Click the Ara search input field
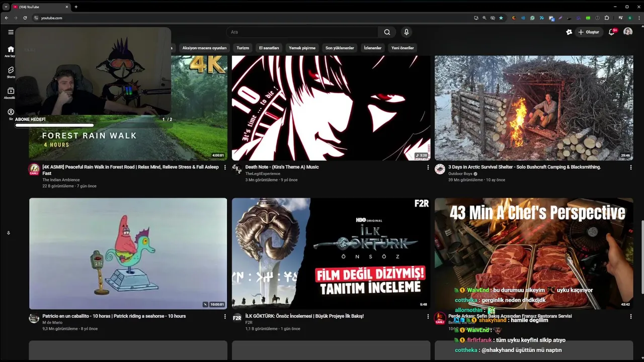The height and width of the screenshot is (362, 644). 302,32
